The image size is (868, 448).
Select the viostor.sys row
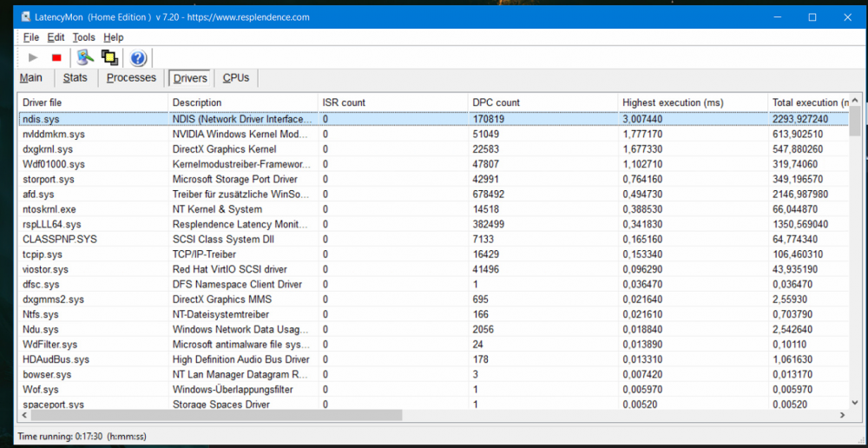coord(433,269)
